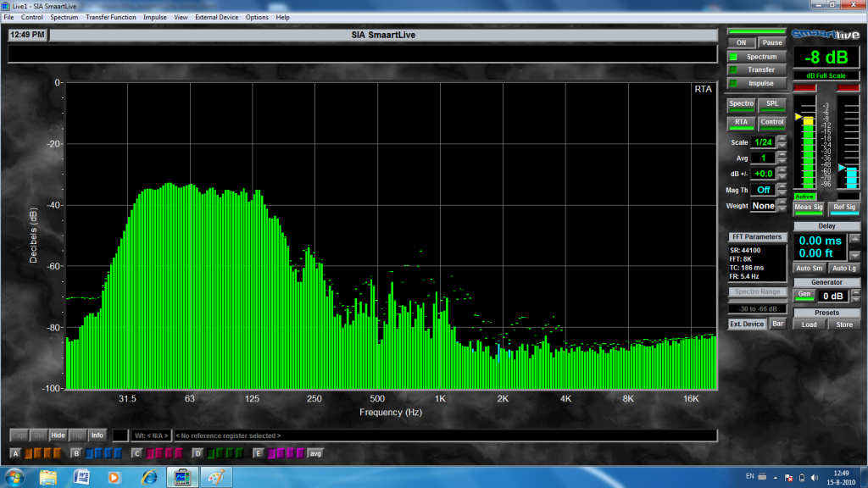Turn on the signal generator Gen button
Screen dimensions: 868x488
803,295
